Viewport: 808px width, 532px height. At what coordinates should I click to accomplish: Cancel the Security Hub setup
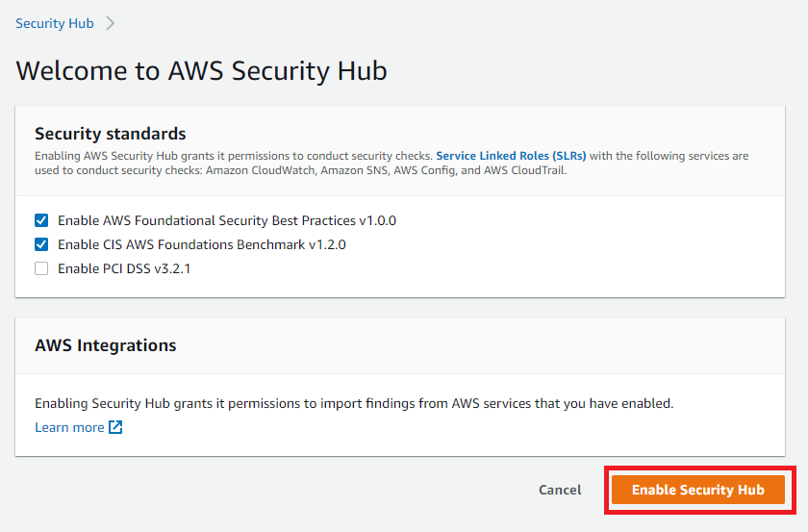(560, 490)
